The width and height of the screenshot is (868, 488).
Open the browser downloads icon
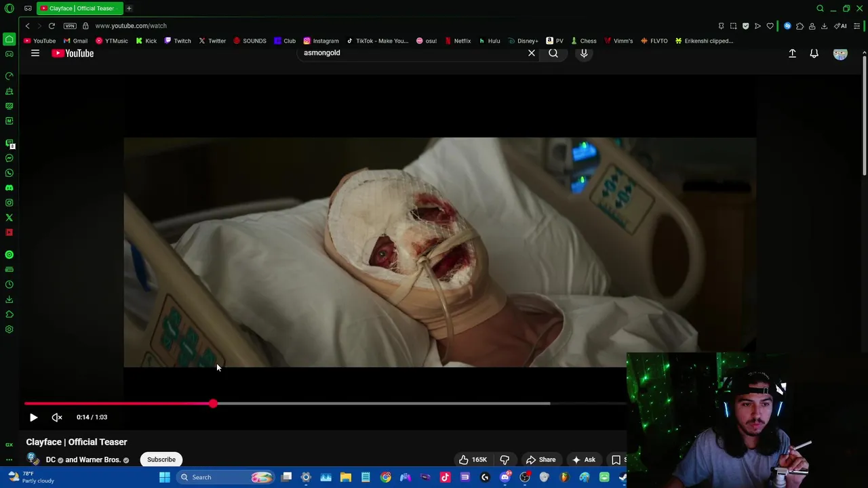[824, 26]
